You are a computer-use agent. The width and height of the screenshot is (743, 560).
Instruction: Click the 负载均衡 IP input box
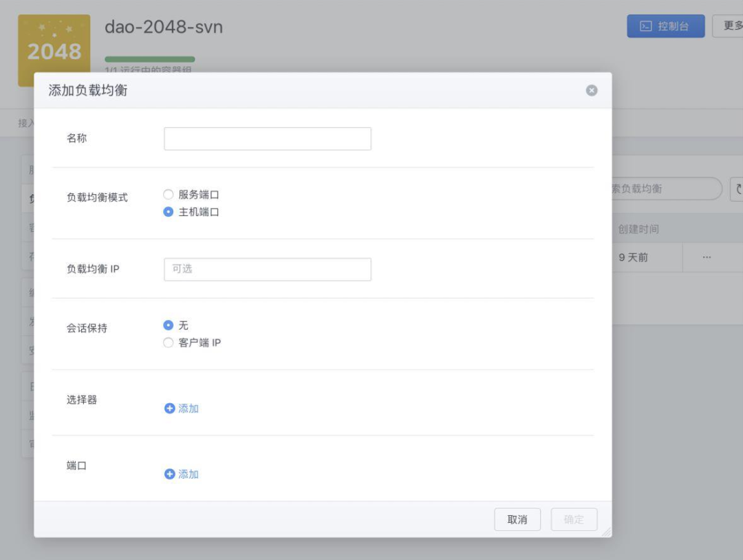pyautogui.click(x=267, y=269)
